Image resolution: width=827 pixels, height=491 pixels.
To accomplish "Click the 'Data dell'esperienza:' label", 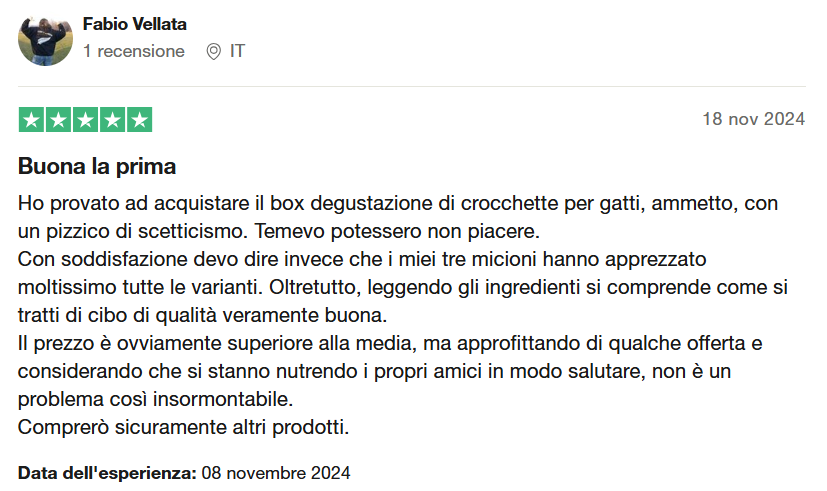I will click(x=108, y=471).
